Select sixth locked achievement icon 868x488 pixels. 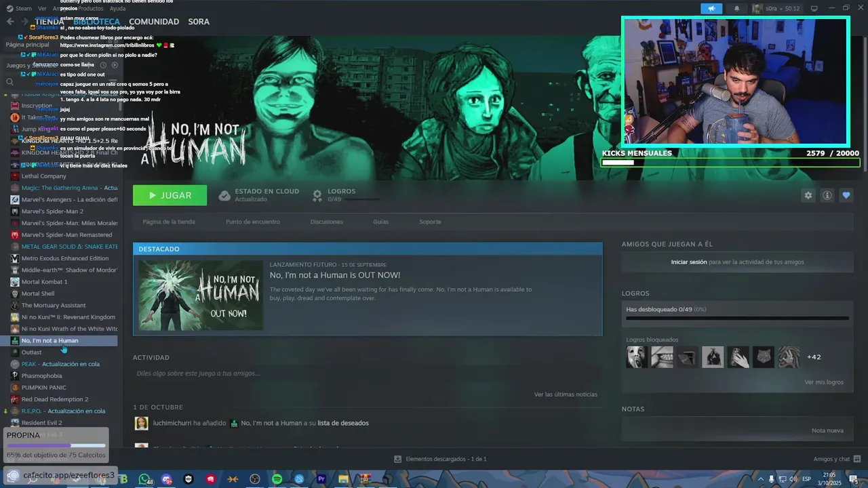pos(764,357)
